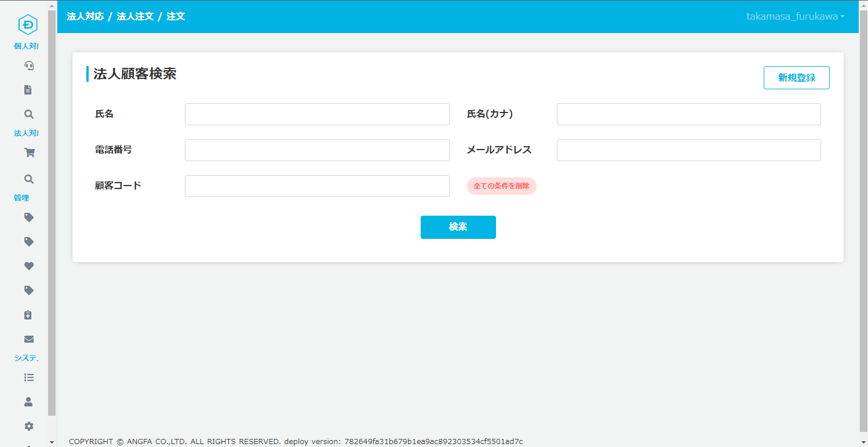
Task: Click the メールアドレス field label
Action: 499,150
